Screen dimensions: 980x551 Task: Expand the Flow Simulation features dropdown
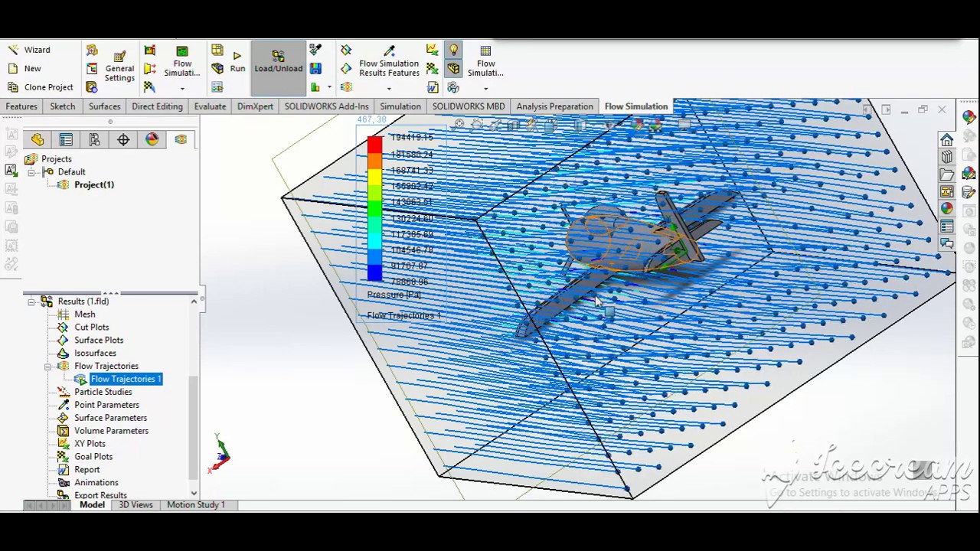[x=182, y=88]
